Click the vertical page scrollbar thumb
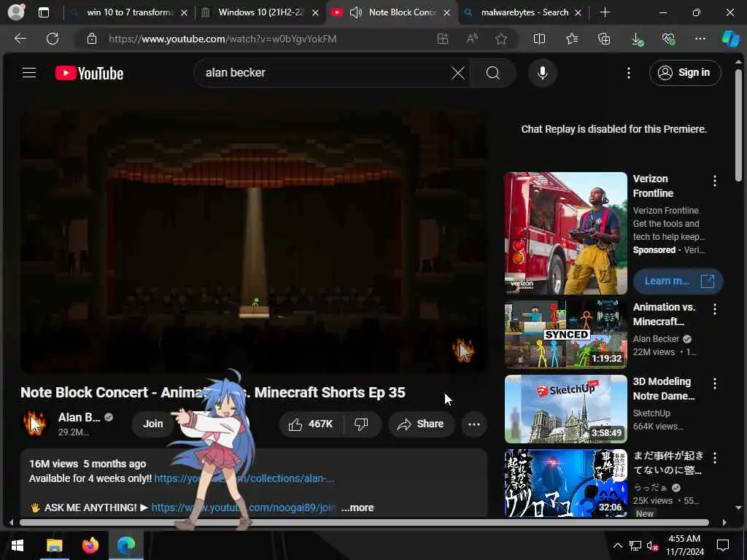Screen dimensions: 747x560 [738, 125]
